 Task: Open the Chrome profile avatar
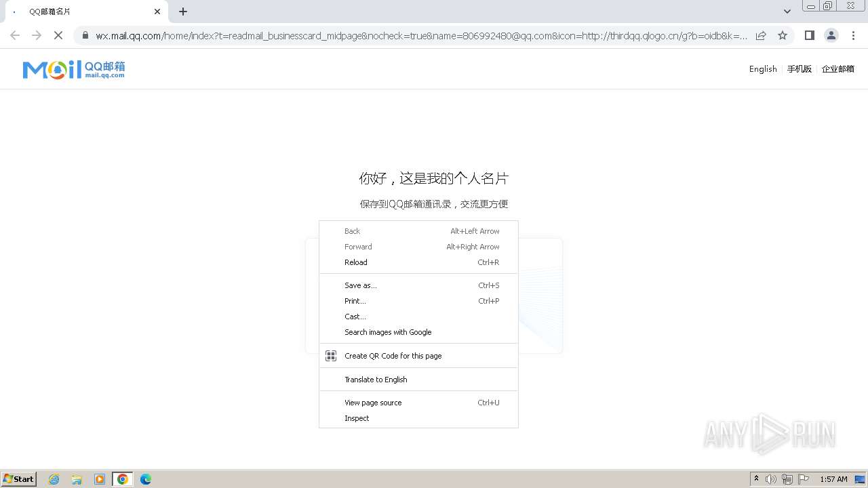click(831, 35)
